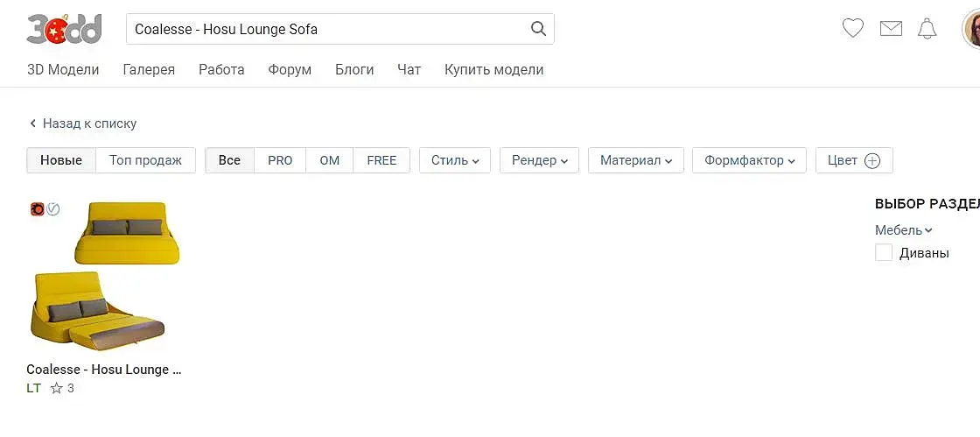The height and width of the screenshot is (437, 980).
Task: Expand the Материал dropdown
Action: click(636, 160)
